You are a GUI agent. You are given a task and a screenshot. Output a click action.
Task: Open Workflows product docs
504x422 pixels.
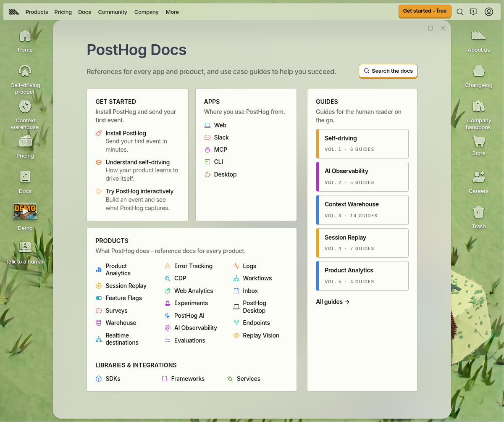(x=252, y=278)
